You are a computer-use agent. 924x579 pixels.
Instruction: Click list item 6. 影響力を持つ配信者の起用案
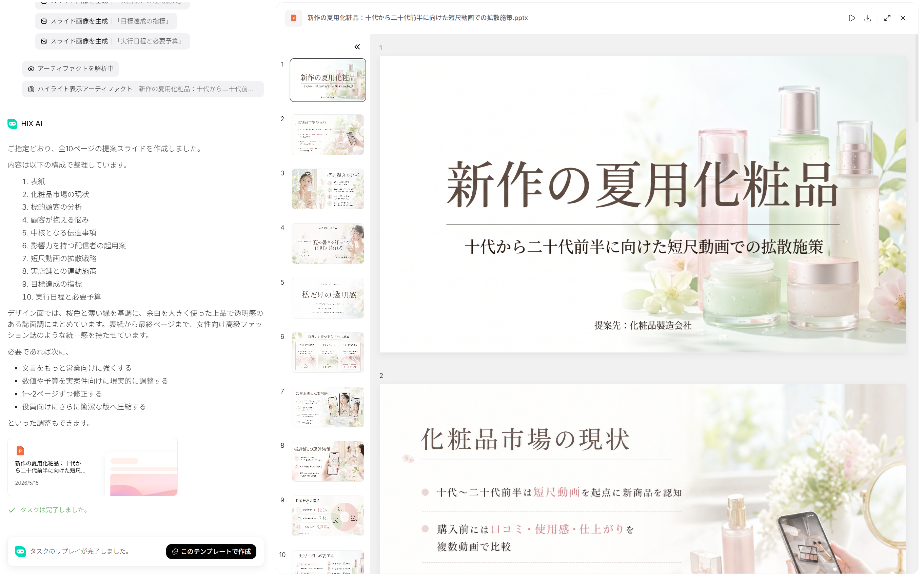coord(74,246)
